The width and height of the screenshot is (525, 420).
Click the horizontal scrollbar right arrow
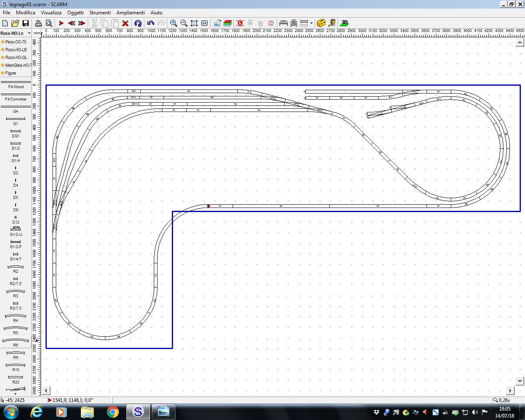click(510, 390)
